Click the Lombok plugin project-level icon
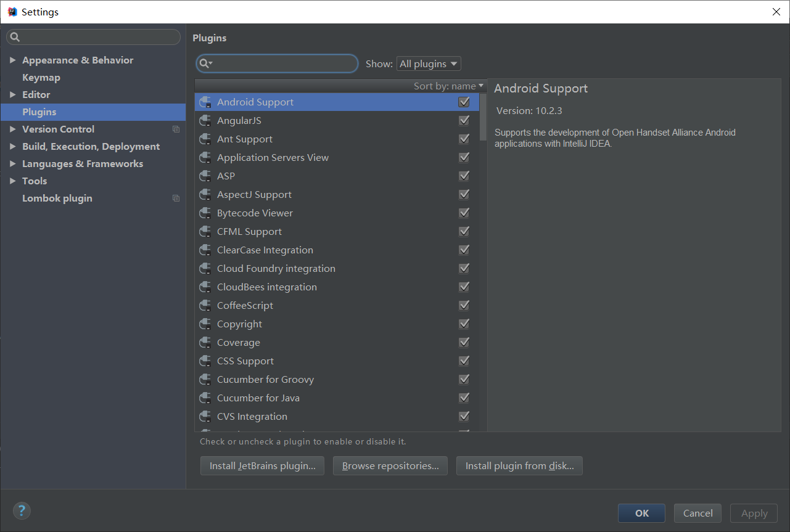Viewport: 790px width, 532px height. click(x=176, y=198)
